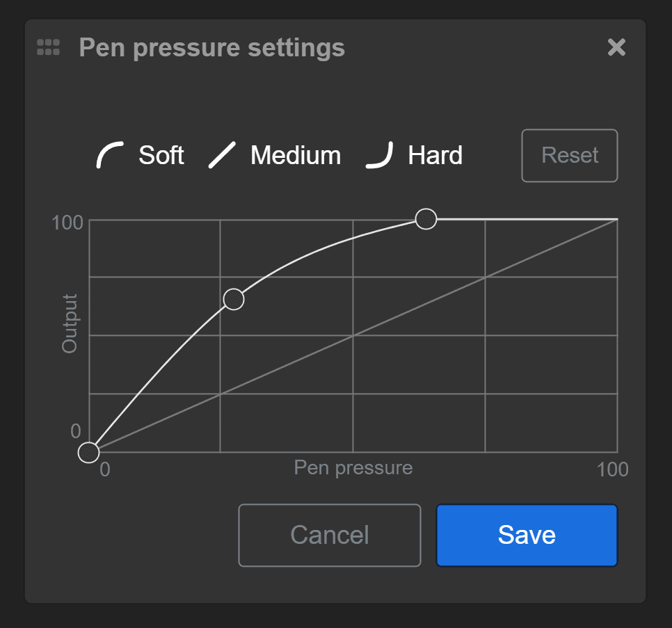The width and height of the screenshot is (672, 628).
Task: Choose the Medium preset label
Action: tap(296, 155)
